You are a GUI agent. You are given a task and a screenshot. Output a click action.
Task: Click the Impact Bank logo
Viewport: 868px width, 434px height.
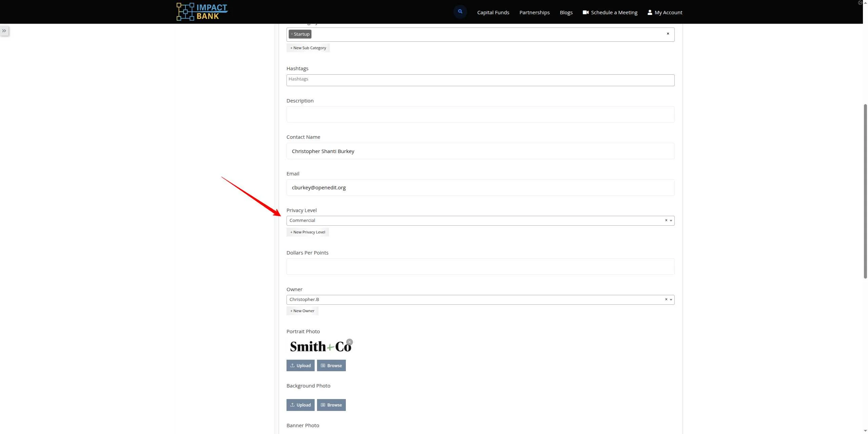[x=202, y=12]
